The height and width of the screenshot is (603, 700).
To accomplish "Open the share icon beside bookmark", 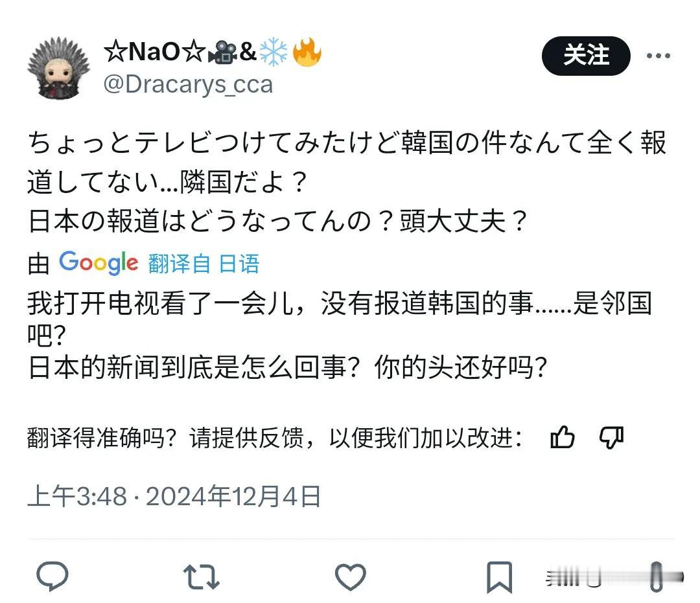I will tap(655, 576).
